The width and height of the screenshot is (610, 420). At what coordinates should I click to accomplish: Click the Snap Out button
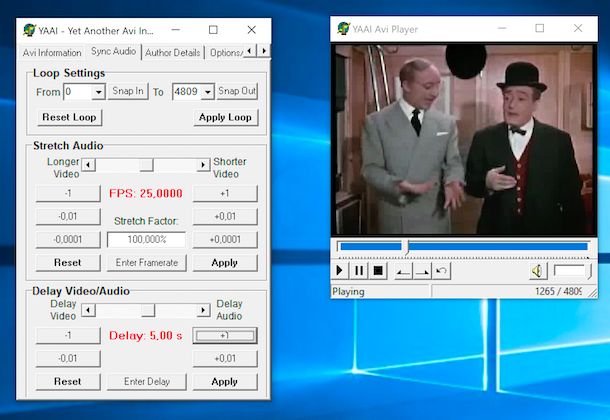(x=237, y=91)
